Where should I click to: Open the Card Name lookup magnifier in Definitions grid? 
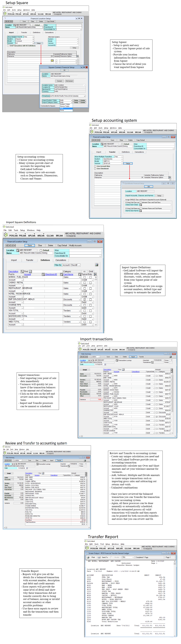(x=80, y=274)
